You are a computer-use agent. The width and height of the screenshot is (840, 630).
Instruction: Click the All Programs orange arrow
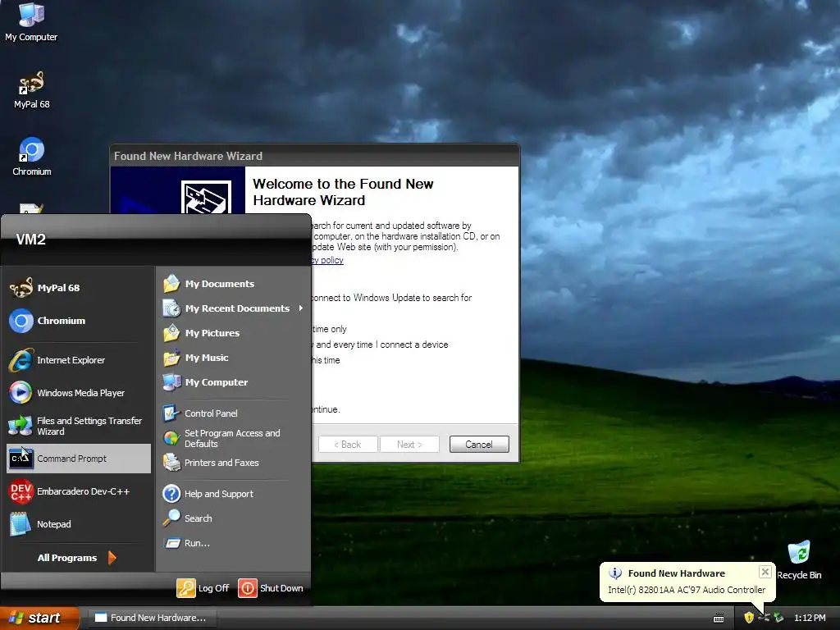[x=112, y=558]
